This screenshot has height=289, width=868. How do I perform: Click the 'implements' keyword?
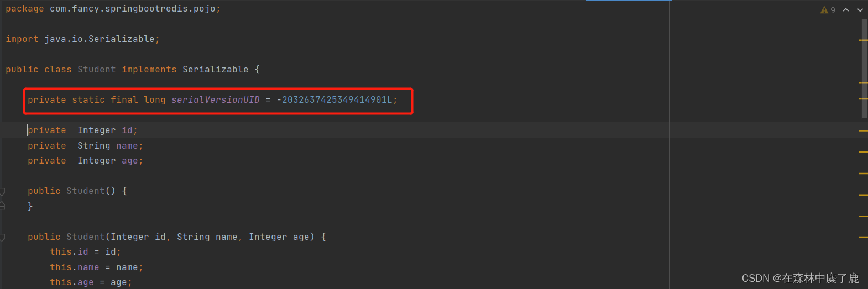pos(149,70)
